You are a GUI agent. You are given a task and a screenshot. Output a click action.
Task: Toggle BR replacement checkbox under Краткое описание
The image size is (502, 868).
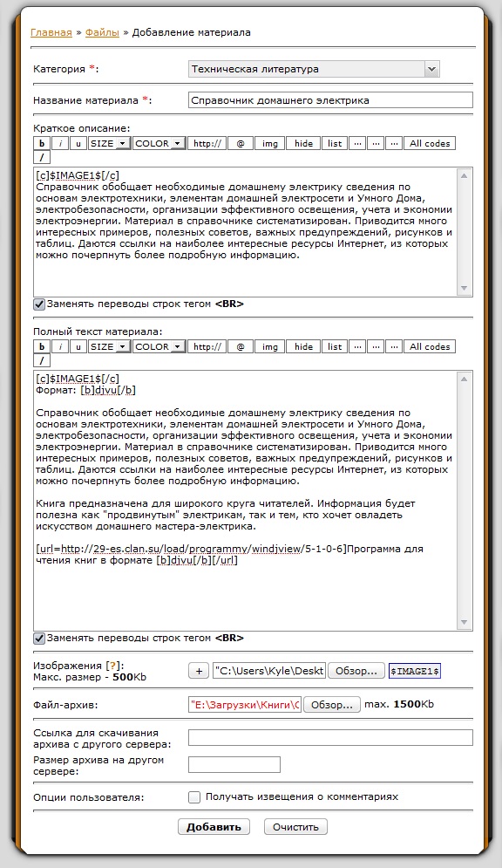pyautogui.click(x=39, y=304)
